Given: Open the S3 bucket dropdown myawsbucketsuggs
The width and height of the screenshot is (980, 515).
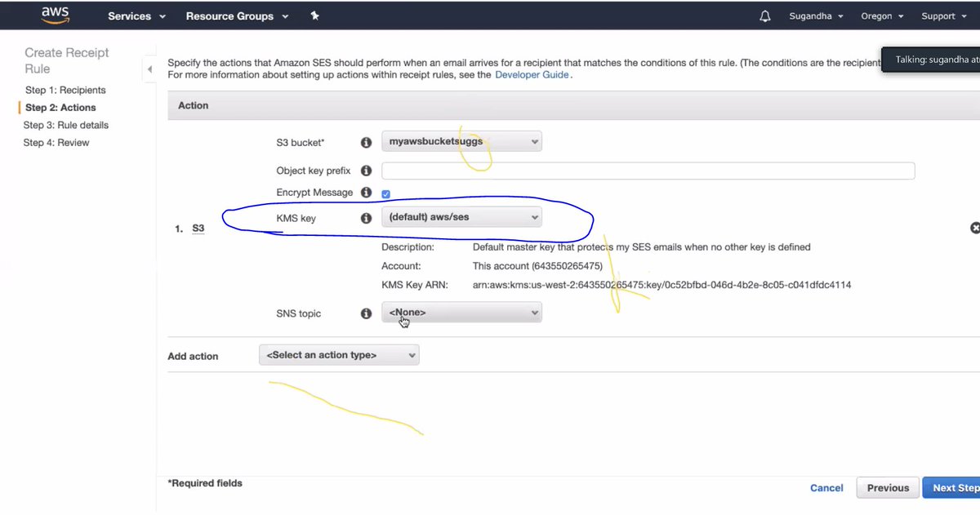Looking at the screenshot, I should (461, 141).
